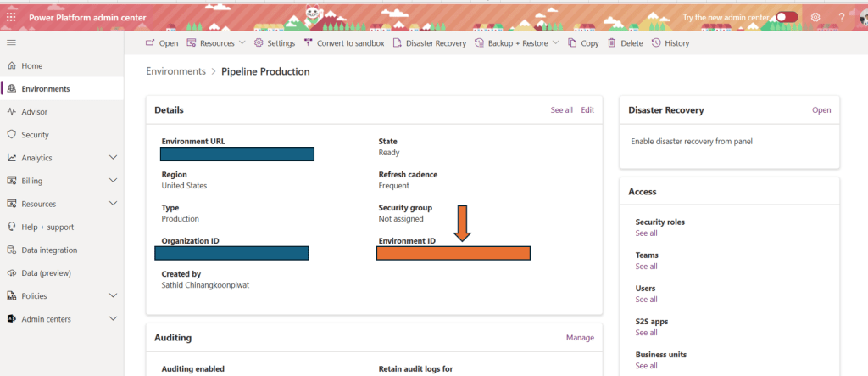Collapse the navigation hamburger menu

[x=12, y=42]
